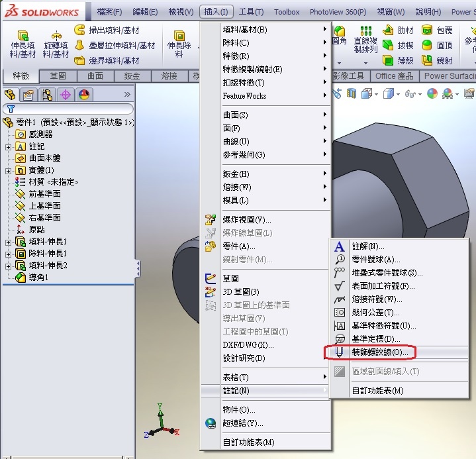
Task: Select the 邊界填料/基材 boundary tool
Action: coord(107,60)
